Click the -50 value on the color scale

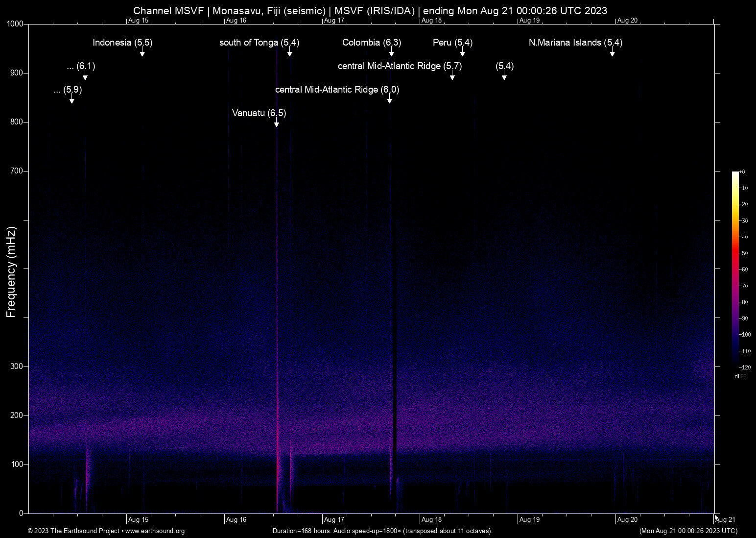744,253
